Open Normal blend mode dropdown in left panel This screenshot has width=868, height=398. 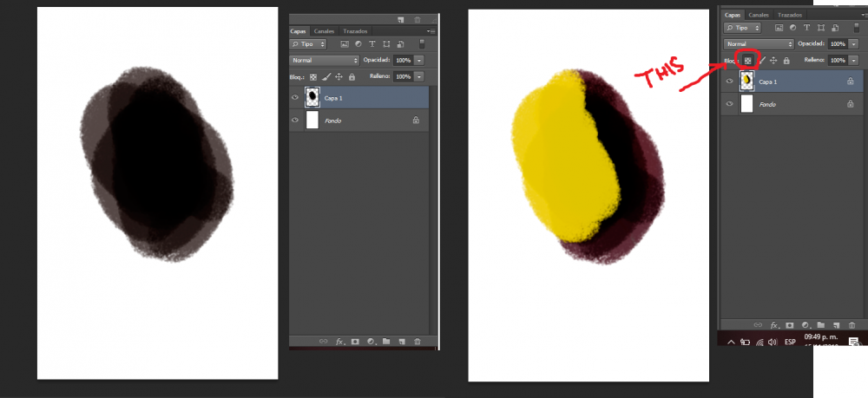coord(325,60)
